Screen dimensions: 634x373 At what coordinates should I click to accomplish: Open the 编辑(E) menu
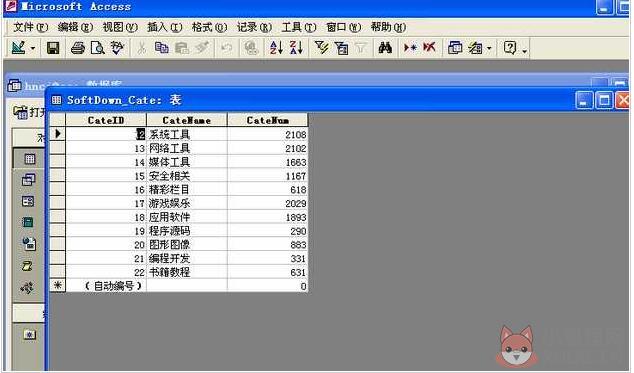[75, 28]
